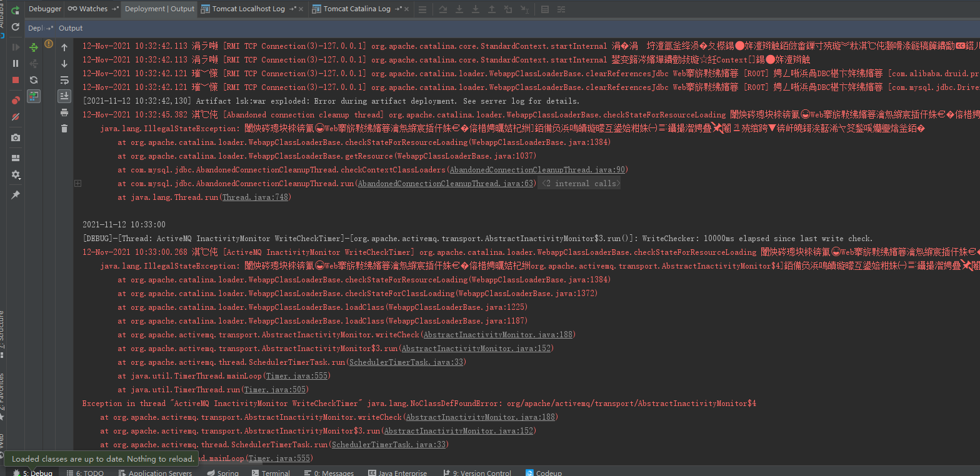Click the camera thread dump icon
This screenshot has height=476, width=980.
[x=16, y=137]
